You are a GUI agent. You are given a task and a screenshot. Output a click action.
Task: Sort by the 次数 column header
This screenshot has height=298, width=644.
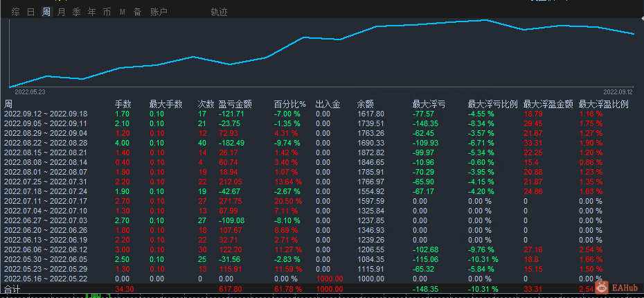point(206,105)
